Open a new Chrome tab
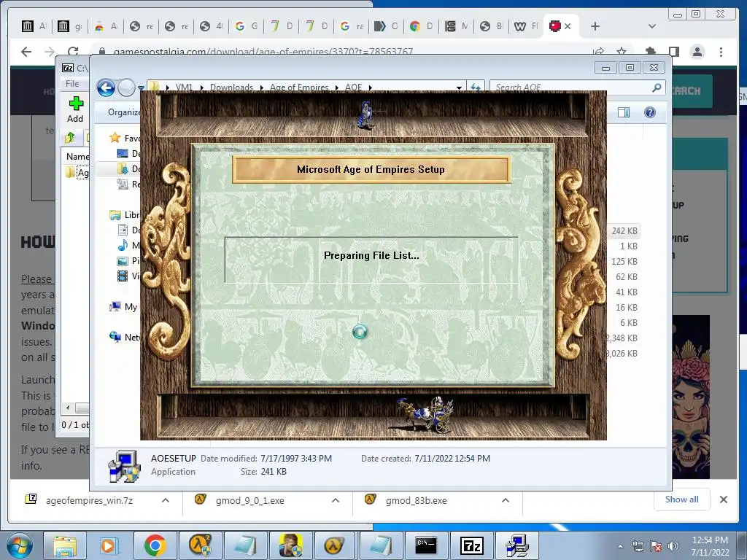747x560 pixels. [595, 26]
